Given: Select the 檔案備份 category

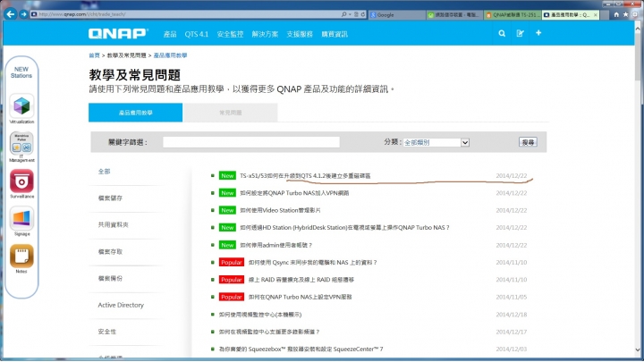Looking at the screenshot, I should coord(110,278).
